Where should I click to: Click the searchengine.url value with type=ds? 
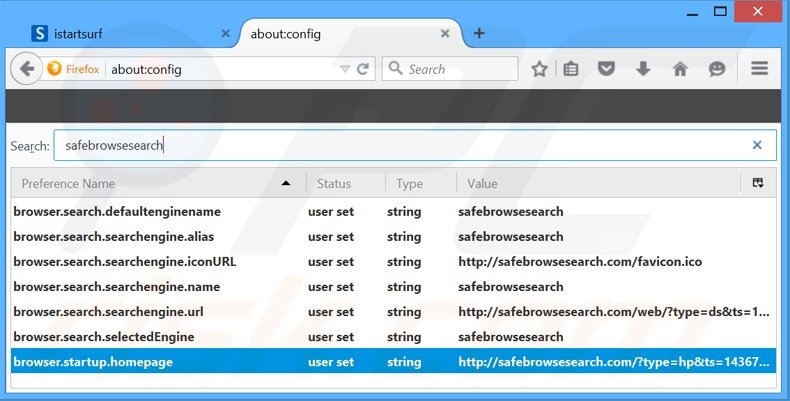[614, 312]
